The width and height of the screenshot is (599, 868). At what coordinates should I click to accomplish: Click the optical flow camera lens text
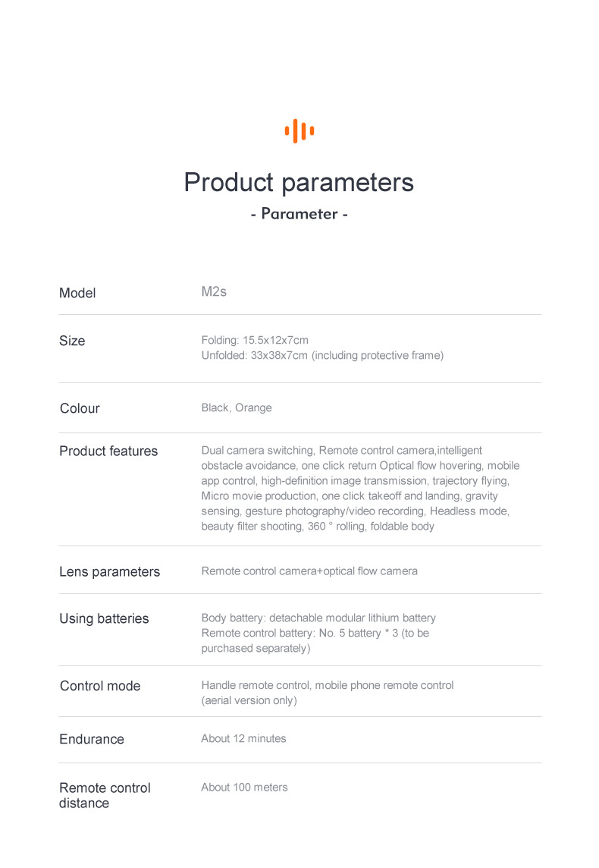tap(309, 571)
